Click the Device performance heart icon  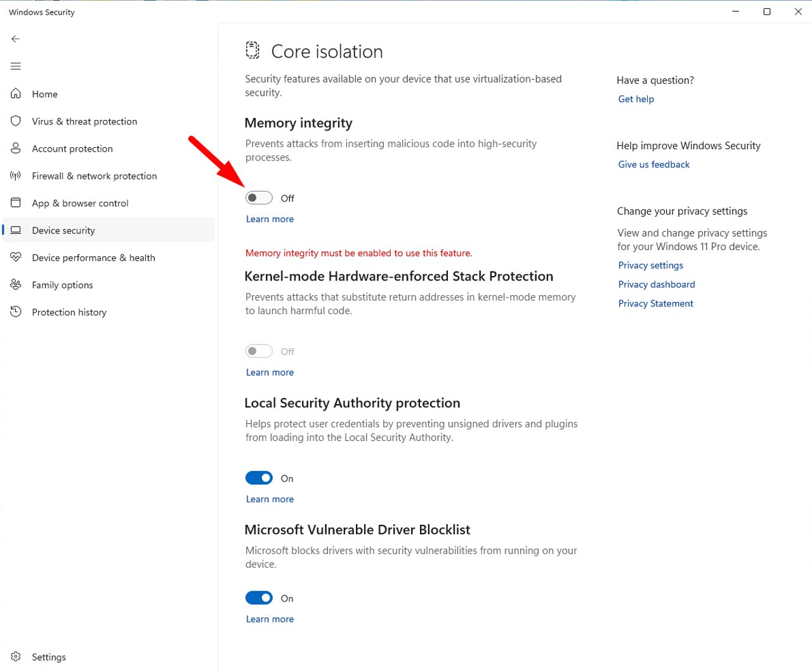click(x=16, y=257)
